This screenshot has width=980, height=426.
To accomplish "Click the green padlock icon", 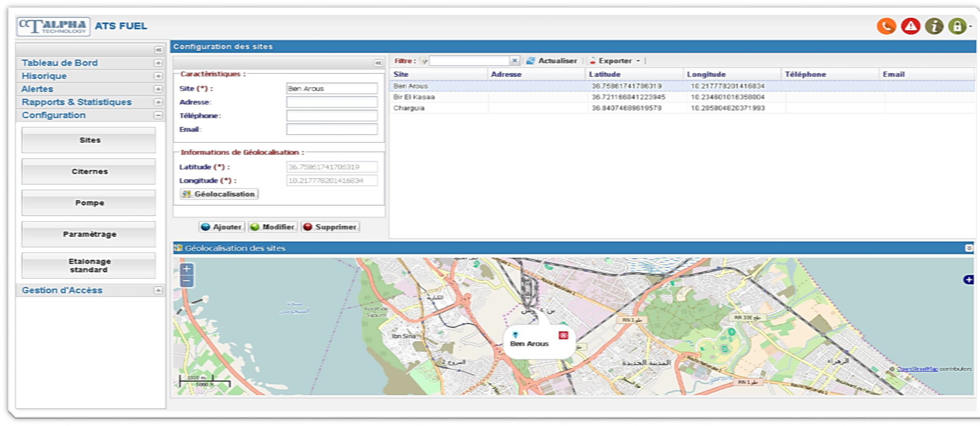I will click(957, 26).
